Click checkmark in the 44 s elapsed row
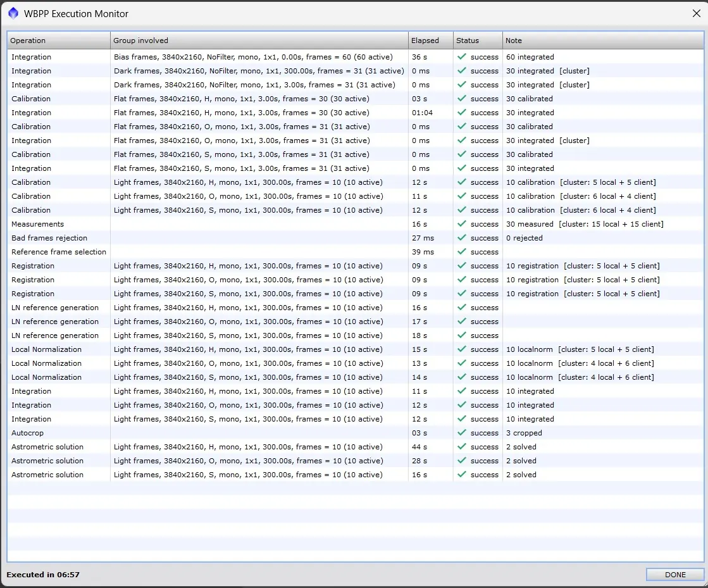708x588 pixels. [x=461, y=447]
